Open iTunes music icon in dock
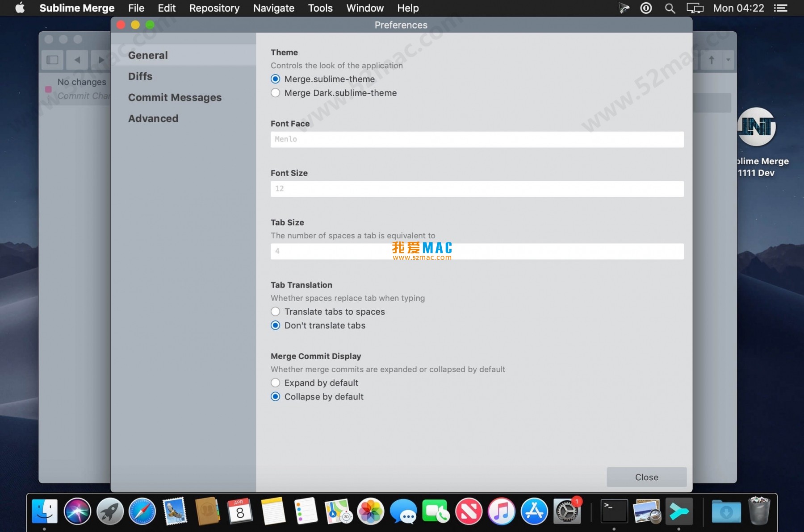 [501, 511]
